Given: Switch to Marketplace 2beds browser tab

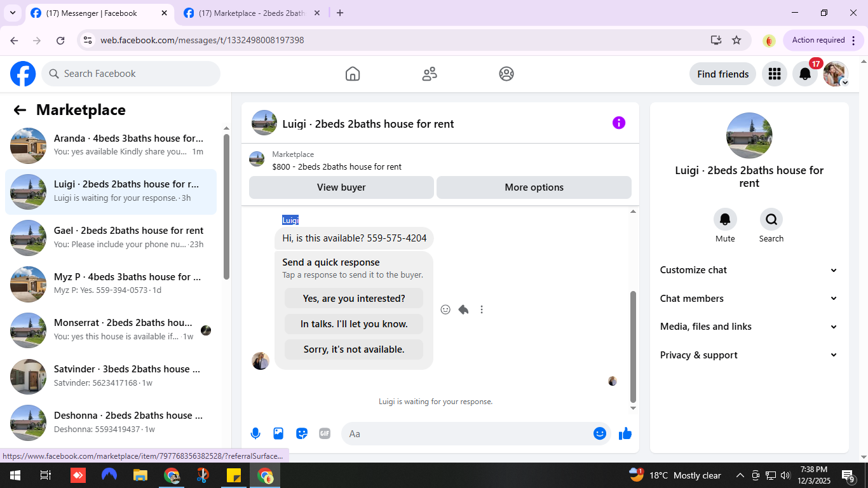Looking at the screenshot, I should (x=252, y=13).
